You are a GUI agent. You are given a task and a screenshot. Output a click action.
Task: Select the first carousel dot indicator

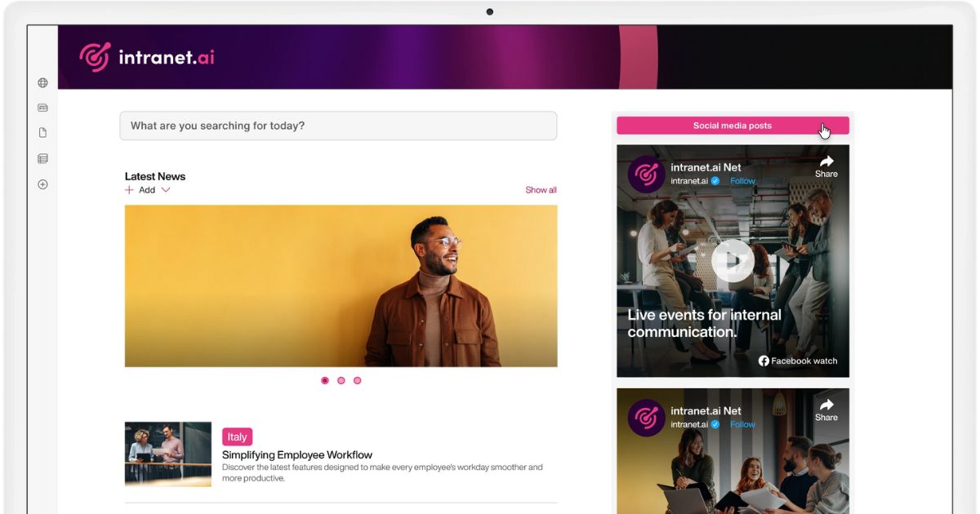pos(325,380)
